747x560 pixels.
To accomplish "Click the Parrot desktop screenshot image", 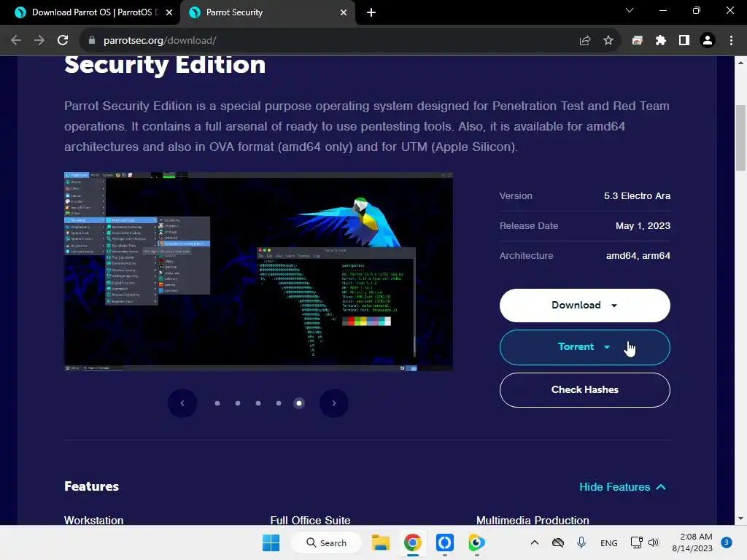I will pos(259,271).
